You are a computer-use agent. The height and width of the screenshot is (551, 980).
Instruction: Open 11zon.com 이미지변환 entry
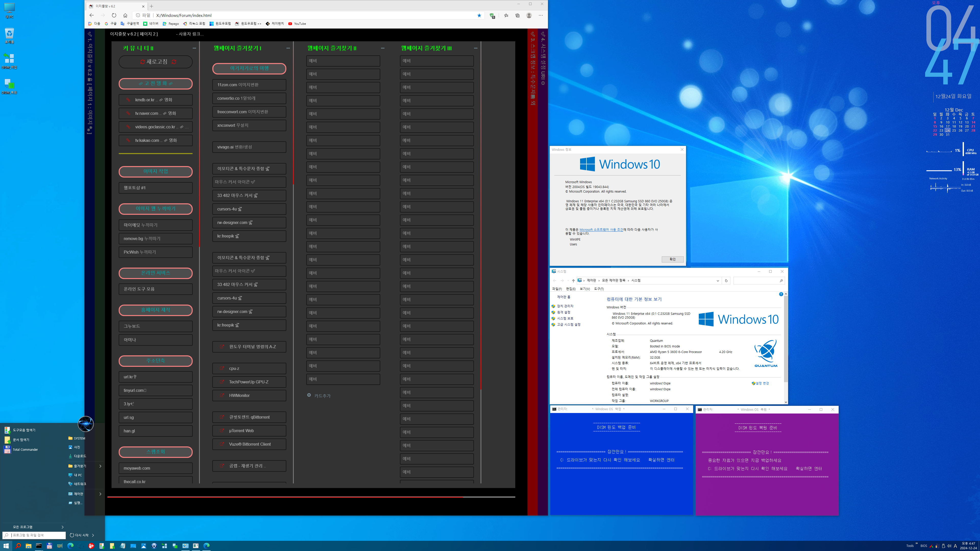(x=249, y=85)
